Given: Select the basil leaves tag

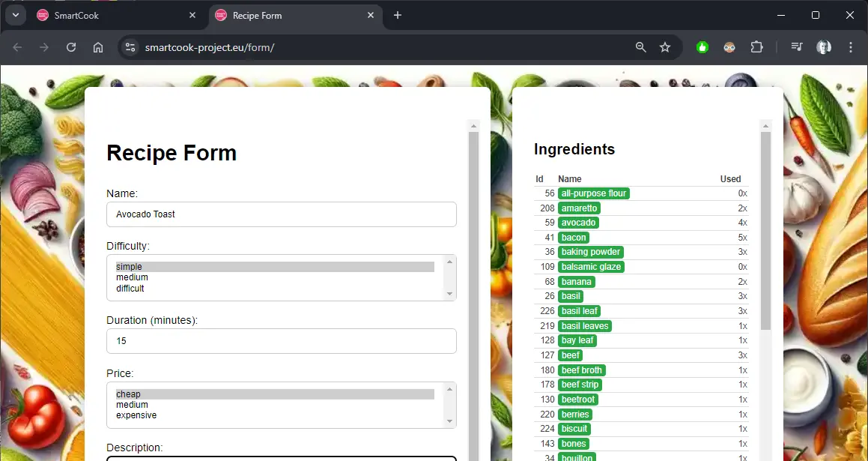Looking at the screenshot, I should [x=585, y=326].
